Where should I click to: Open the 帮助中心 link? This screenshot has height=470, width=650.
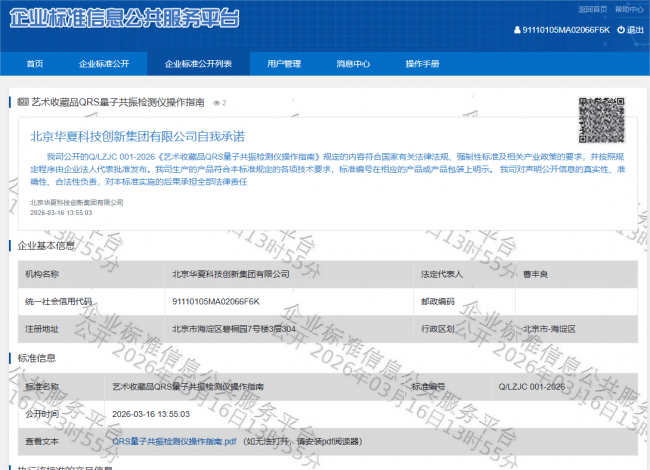pyautogui.click(x=630, y=9)
